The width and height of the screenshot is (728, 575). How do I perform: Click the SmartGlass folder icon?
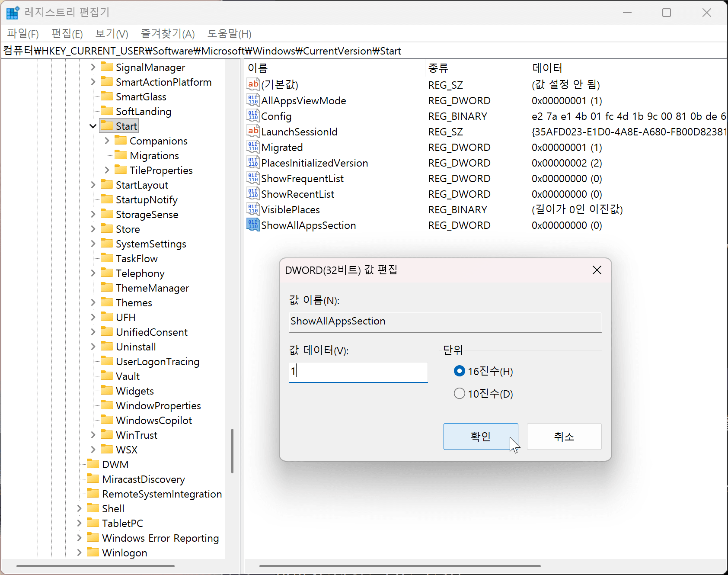pyautogui.click(x=107, y=96)
